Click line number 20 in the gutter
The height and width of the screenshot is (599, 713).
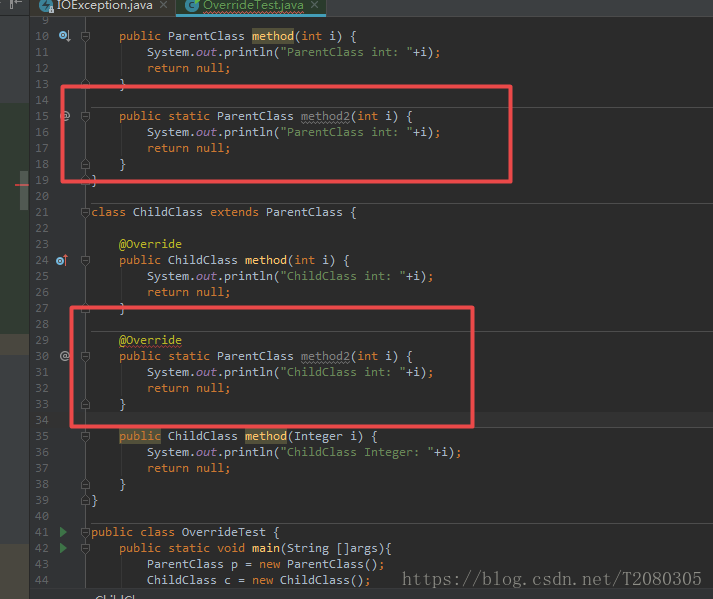[42, 196]
